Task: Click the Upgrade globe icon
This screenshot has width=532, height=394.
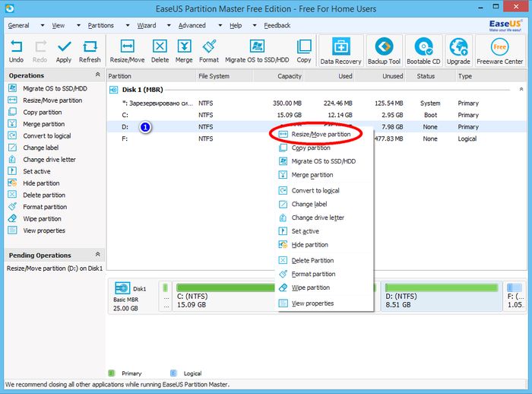Action: point(458,51)
